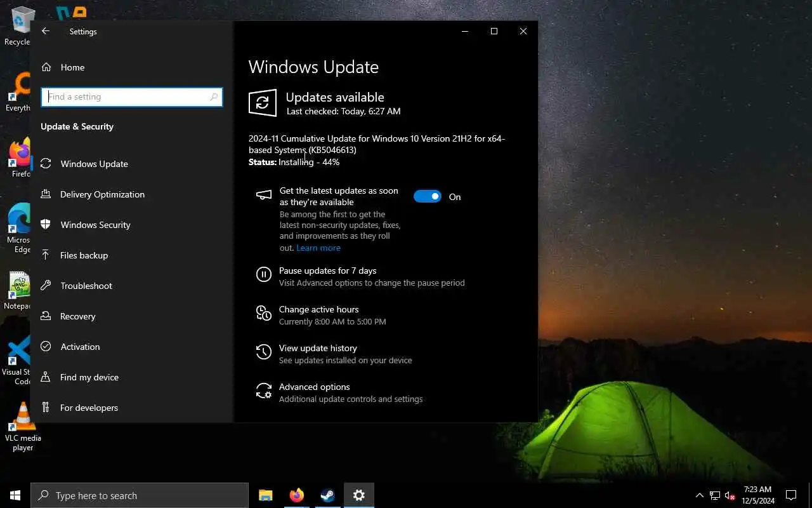812x508 pixels.
Task: Click the Settings gear on taskbar
Action: [358, 495]
